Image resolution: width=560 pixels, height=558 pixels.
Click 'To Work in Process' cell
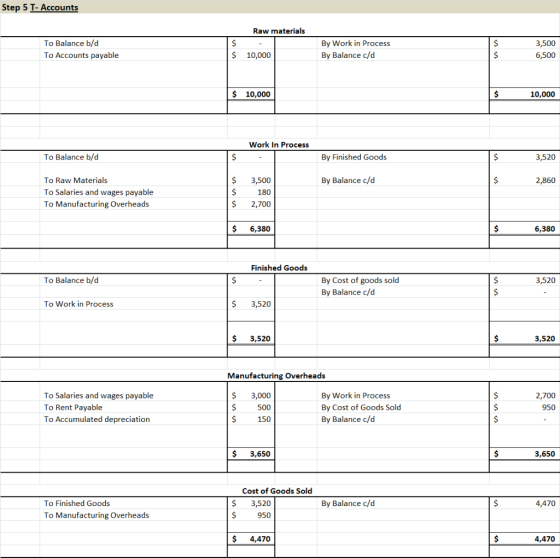click(x=79, y=304)
